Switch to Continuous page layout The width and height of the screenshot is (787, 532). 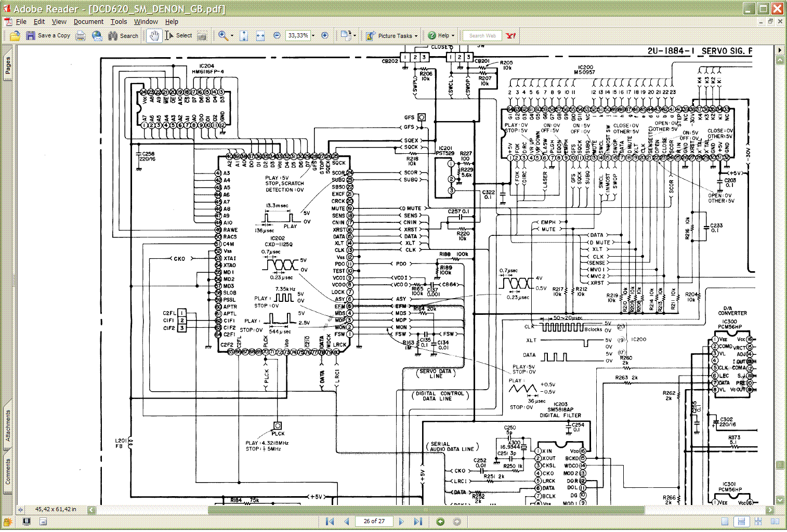tap(741, 522)
